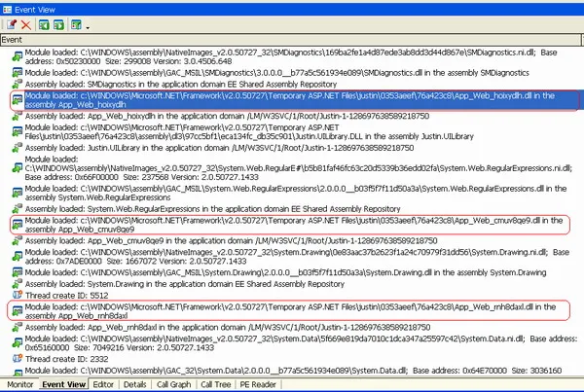The image size is (584, 392).
Task: Click the icon of the System.Data.ni.dll module row
Action: [x=18, y=342]
